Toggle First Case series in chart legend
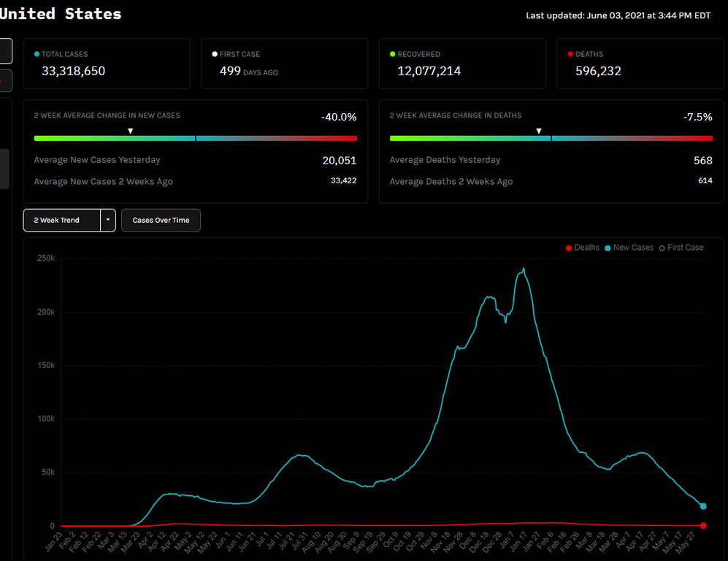Viewport: 728px width, 561px height. click(x=681, y=248)
